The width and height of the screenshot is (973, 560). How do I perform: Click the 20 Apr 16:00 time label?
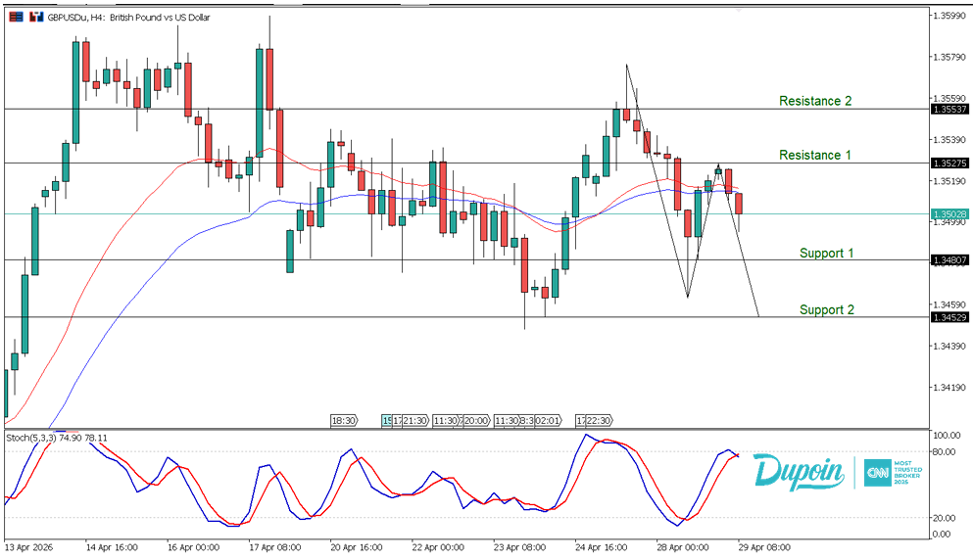click(x=357, y=547)
